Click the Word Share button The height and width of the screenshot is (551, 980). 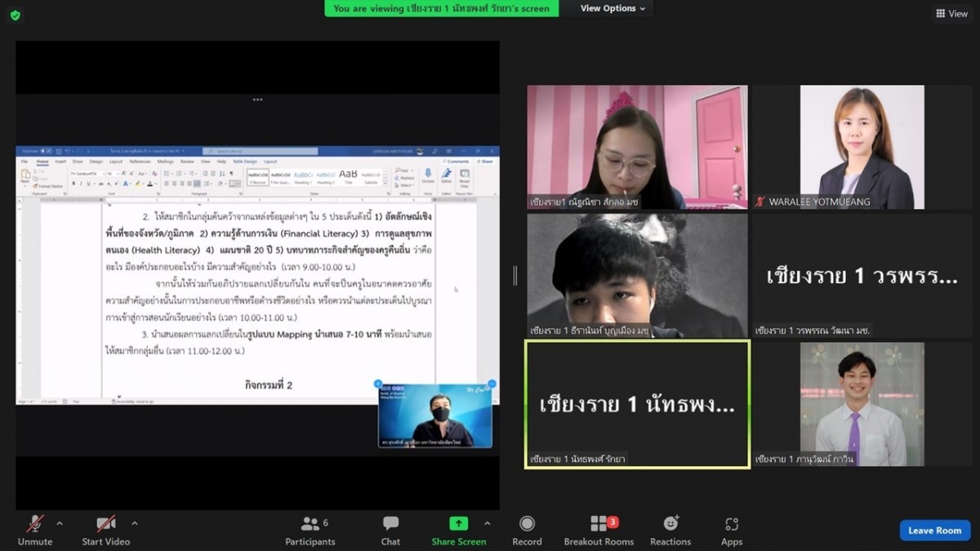point(485,162)
